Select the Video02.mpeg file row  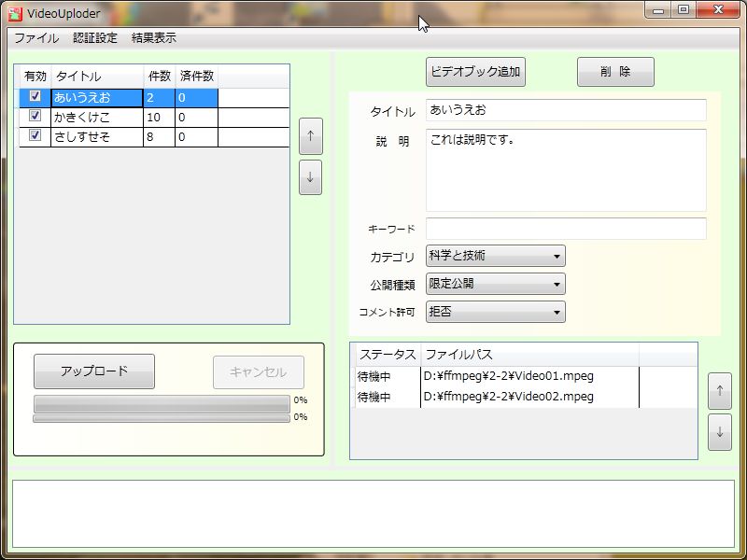coord(509,397)
